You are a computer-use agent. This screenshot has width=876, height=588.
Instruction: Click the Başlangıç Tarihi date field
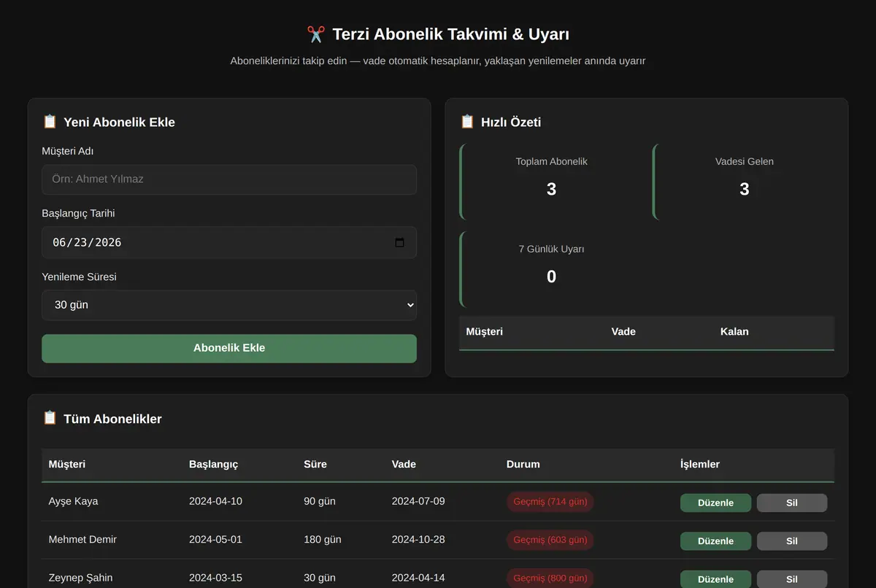point(229,242)
